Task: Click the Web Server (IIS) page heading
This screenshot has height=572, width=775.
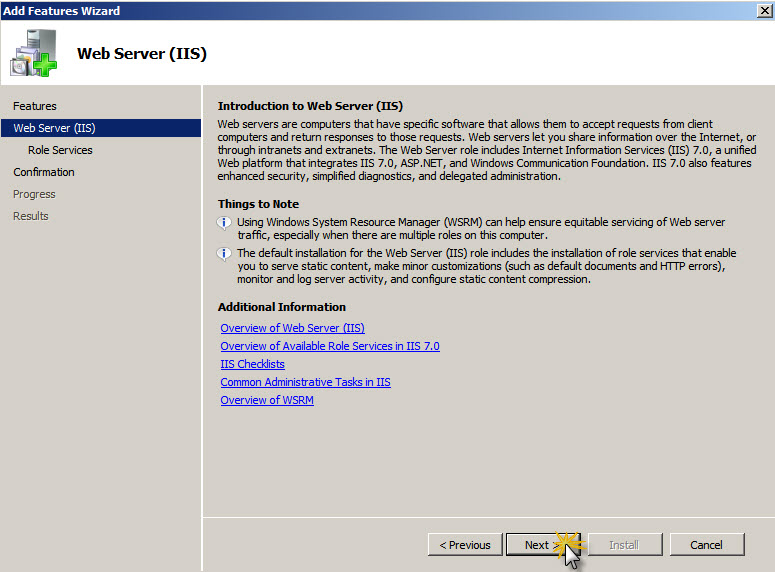Action: point(142,53)
